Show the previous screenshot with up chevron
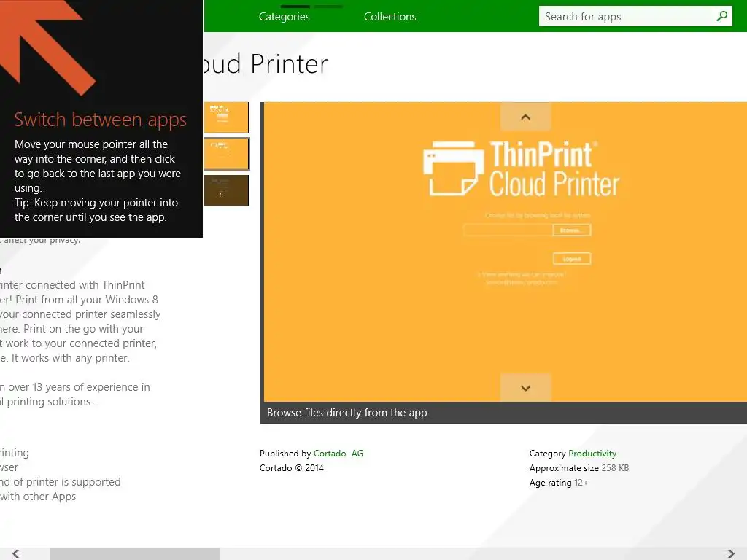747x560 pixels. (x=525, y=117)
